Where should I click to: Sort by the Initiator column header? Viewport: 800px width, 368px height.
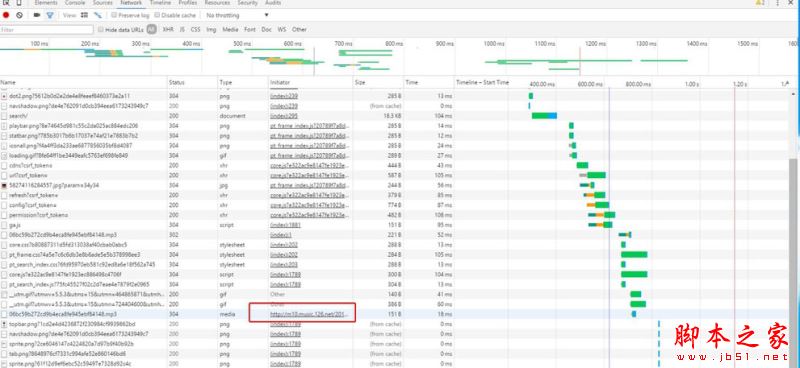pyautogui.click(x=310, y=82)
